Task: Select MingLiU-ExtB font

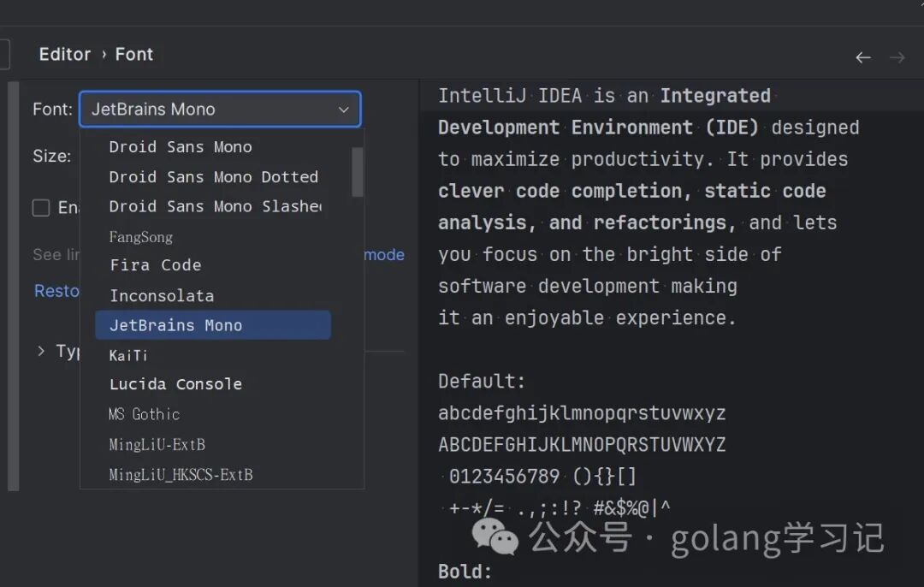Action: 157,444
